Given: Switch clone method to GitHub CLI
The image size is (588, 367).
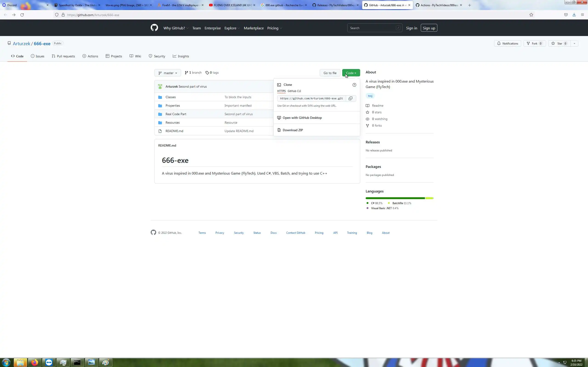Looking at the screenshot, I should [x=294, y=91].
